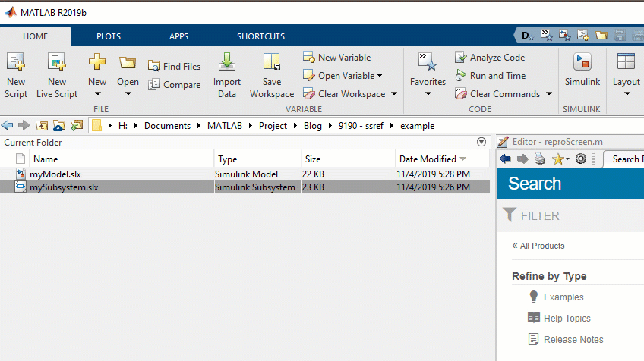This screenshot has height=361, width=644.
Task: Click the print icon in help browser
Action: coord(539,159)
